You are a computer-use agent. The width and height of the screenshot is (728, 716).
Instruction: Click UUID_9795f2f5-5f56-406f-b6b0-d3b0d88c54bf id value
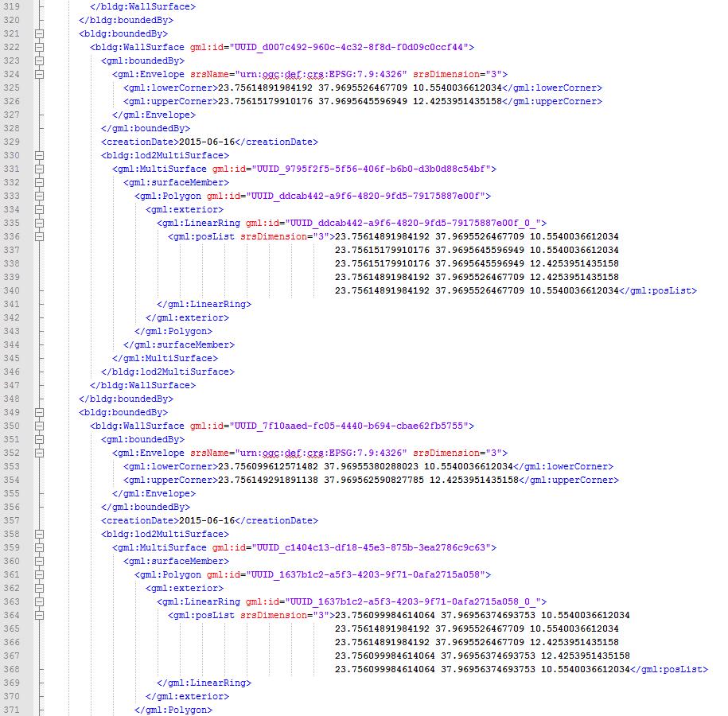coord(372,169)
